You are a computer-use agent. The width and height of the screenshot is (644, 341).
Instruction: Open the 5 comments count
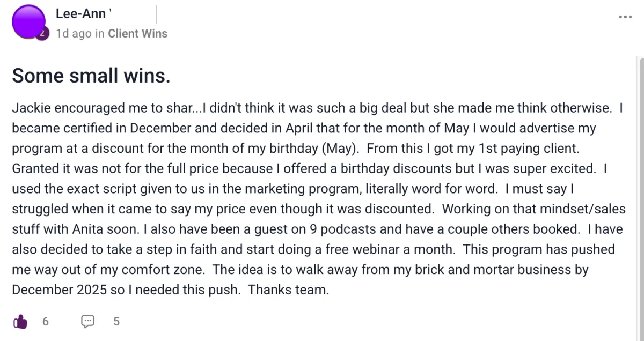click(x=116, y=322)
